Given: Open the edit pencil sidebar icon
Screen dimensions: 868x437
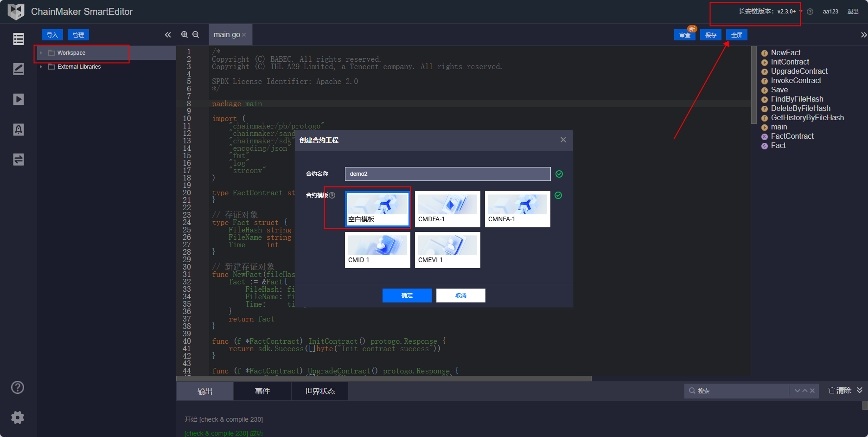Looking at the screenshot, I should [19, 69].
